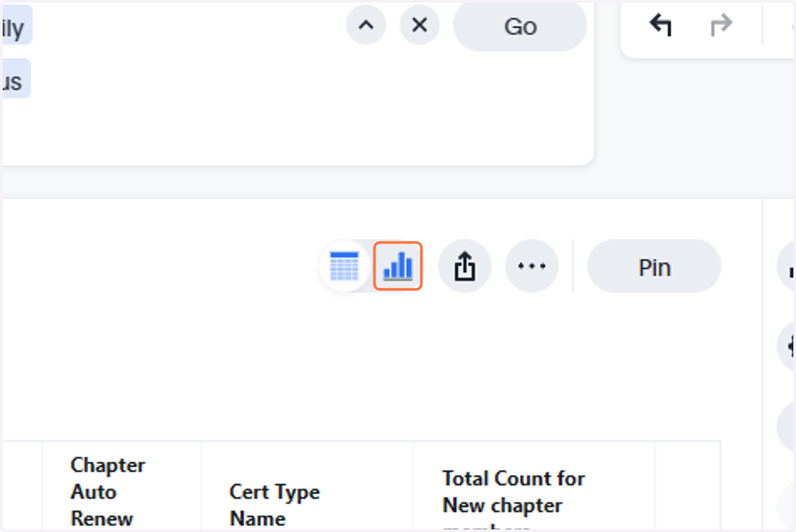Pin this answer with Pin button
The width and height of the screenshot is (796, 532).
[x=654, y=267]
